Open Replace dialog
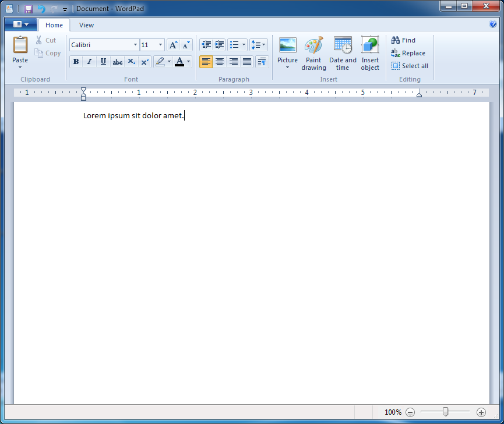Screen dimensions: 504x424 pos(408,53)
